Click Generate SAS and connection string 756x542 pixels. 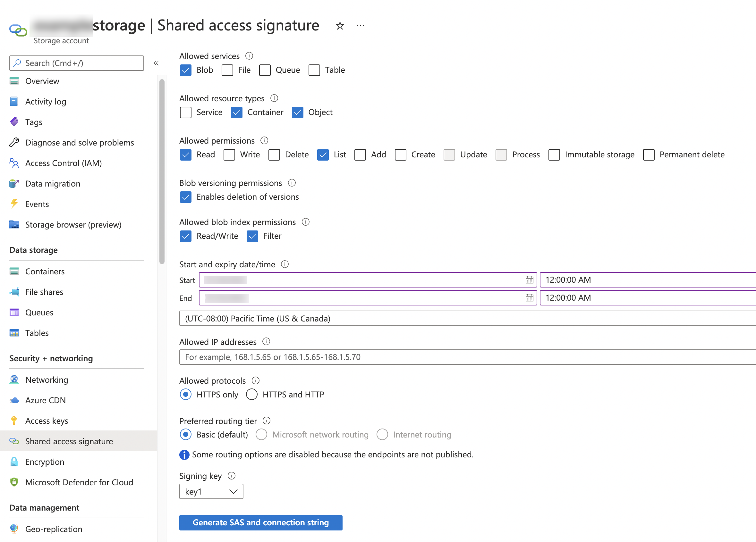pyautogui.click(x=261, y=522)
